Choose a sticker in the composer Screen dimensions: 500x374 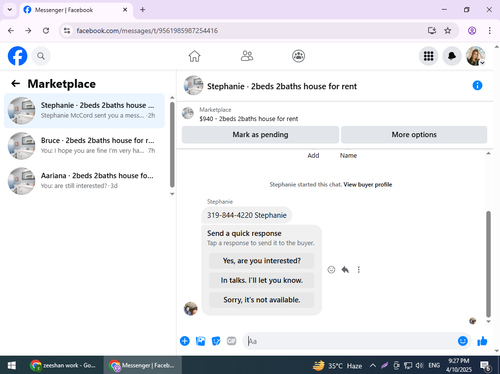(x=216, y=341)
